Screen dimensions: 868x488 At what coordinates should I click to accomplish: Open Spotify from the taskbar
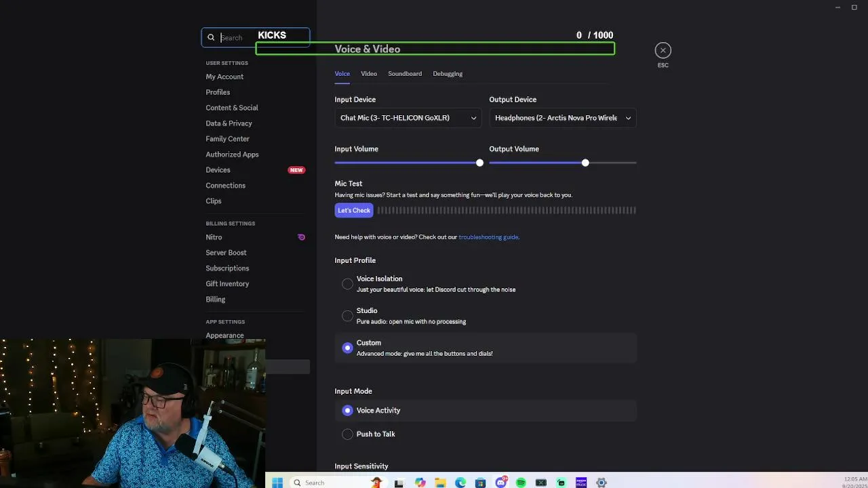pyautogui.click(x=521, y=483)
